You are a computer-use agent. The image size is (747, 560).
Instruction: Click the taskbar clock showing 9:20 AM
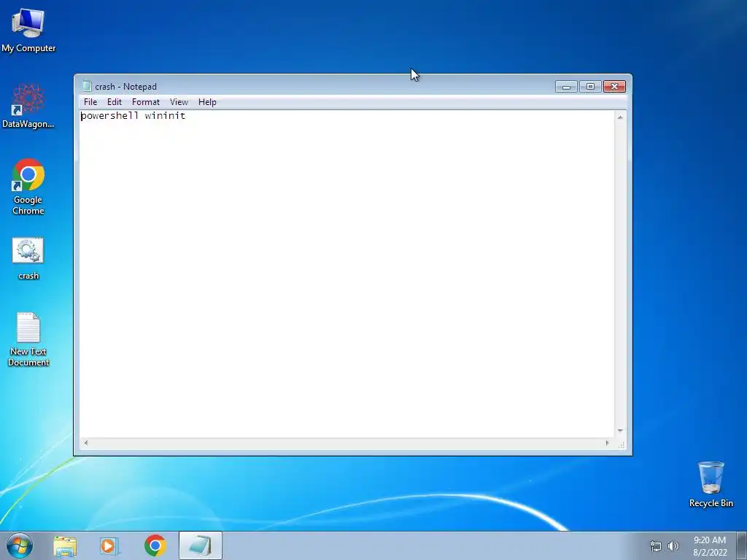point(710,546)
